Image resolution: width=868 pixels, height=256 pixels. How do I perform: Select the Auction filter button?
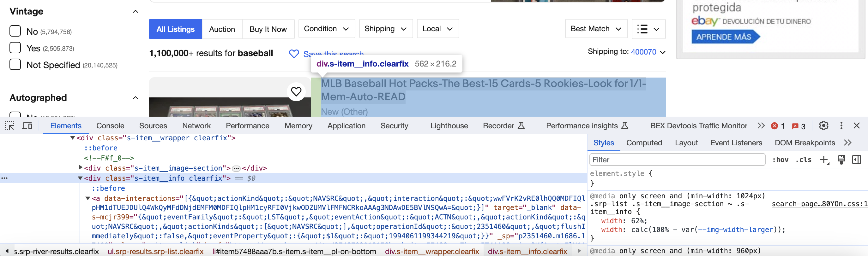pos(222,29)
